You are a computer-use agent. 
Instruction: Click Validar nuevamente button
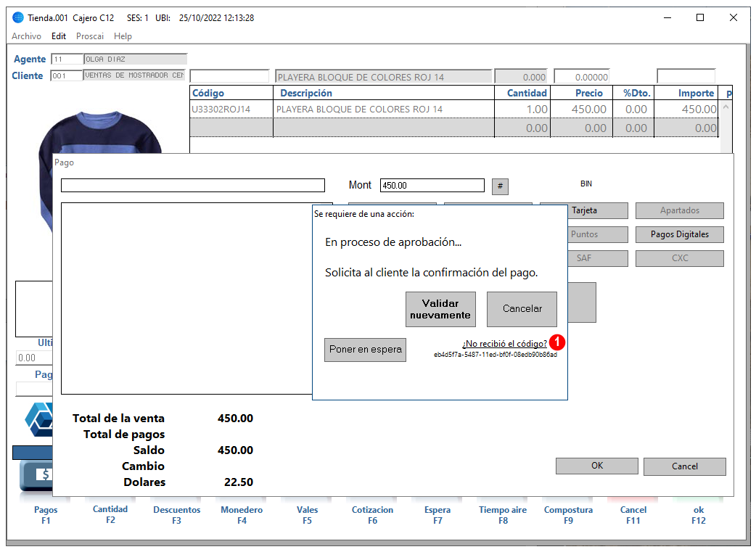coord(440,309)
